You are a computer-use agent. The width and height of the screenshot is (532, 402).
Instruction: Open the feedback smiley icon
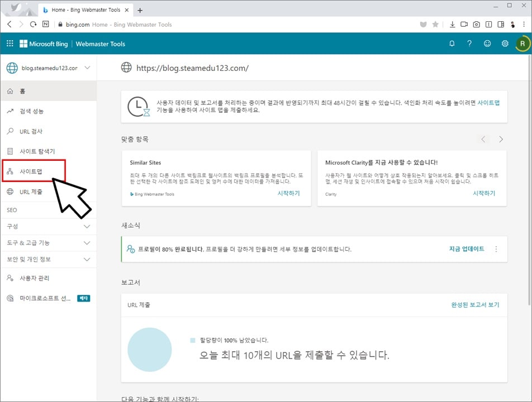pos(487,44)
